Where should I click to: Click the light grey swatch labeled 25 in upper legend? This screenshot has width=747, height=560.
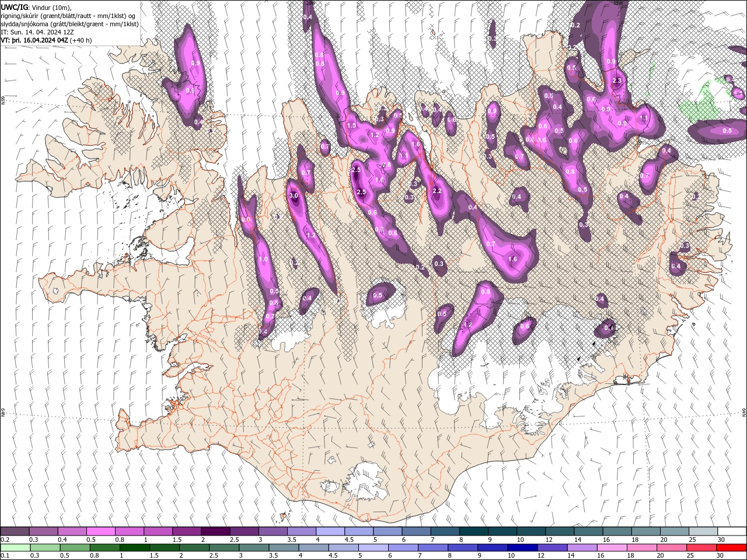click(703, 531)
